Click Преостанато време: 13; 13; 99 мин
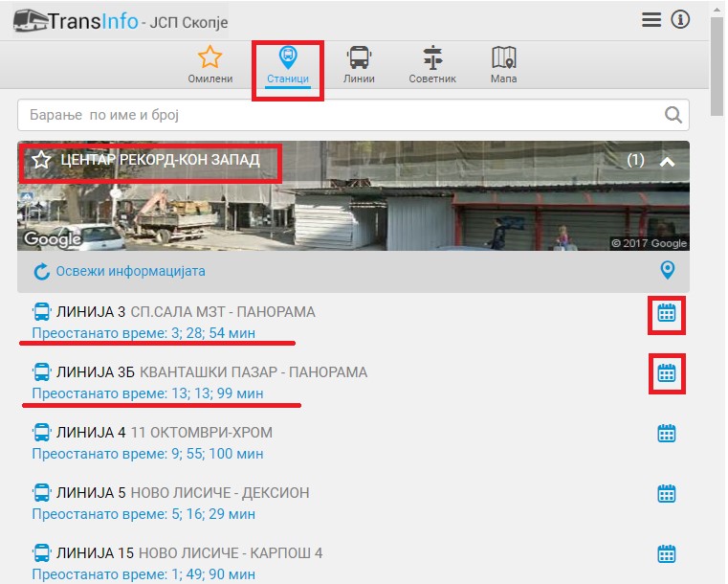Image resolution: width=728 pixels, height=584 pixels. 147,393
